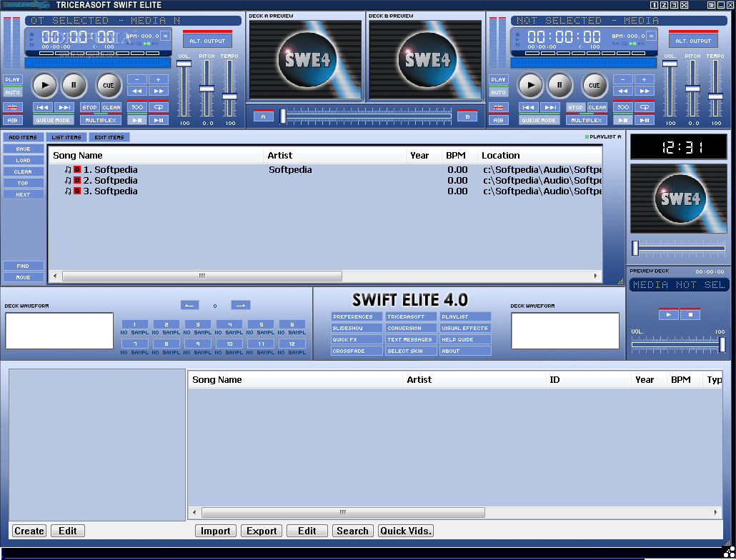Open ADD ITEMS menu in playlist
This screenshot has width=736, height=560.
(23, 137)
